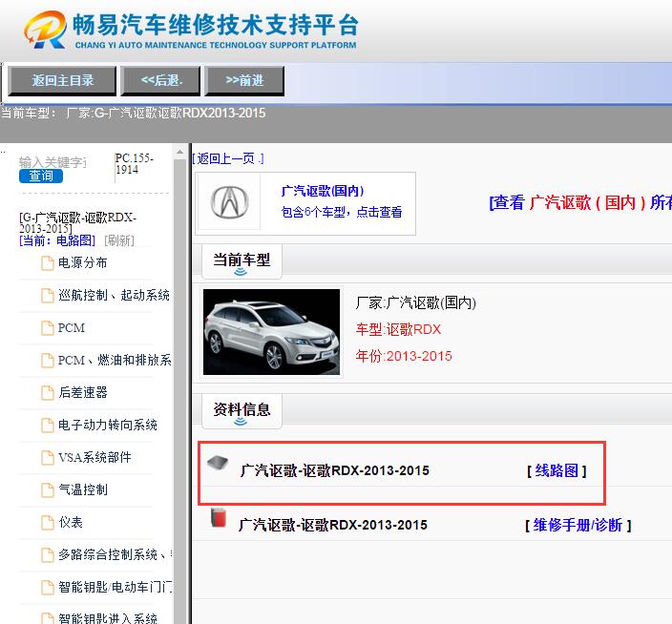Screen dimensions: 672x624
Task: Open the 智能钥匙/电动车门 tree item
Action: click(x=115, y=587)
